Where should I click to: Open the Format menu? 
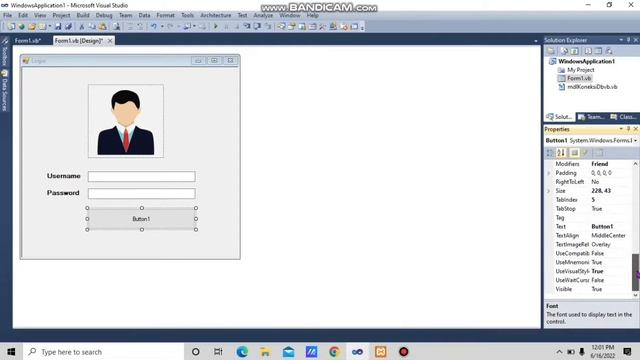165,15
